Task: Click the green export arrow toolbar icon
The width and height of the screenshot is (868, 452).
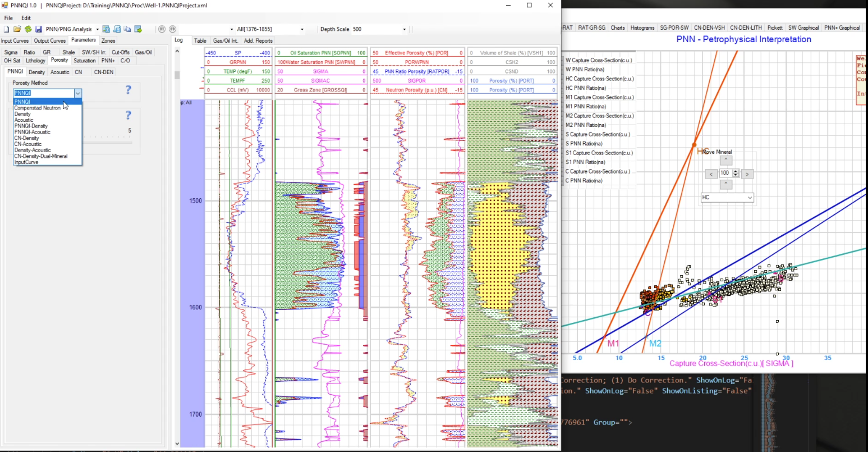Action: (138, 29)
